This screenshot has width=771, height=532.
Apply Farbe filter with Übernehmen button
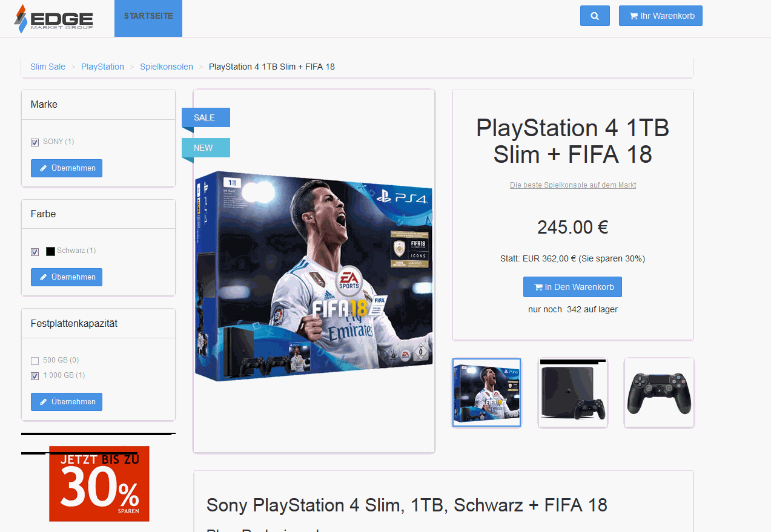click(x=67, y=277)
